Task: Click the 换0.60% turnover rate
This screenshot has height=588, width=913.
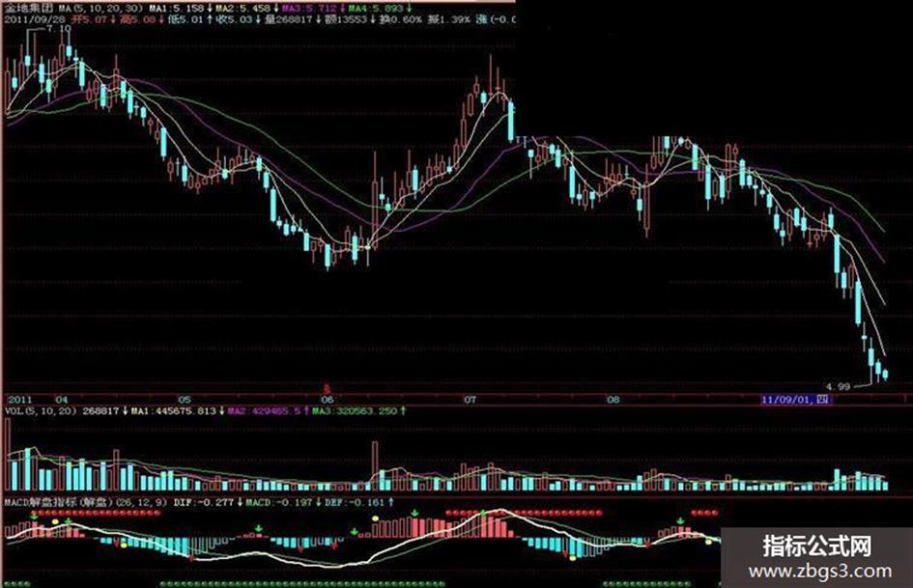Action: (x=400, y=20)
